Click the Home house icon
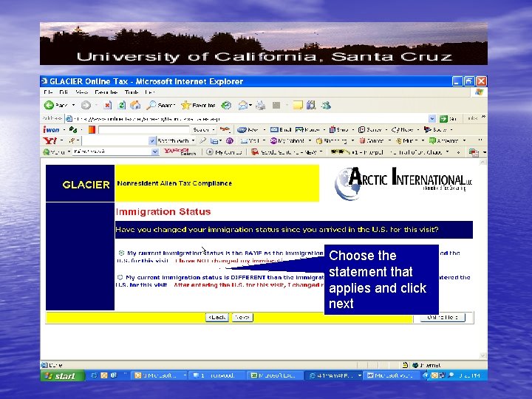 pos(135,105)
